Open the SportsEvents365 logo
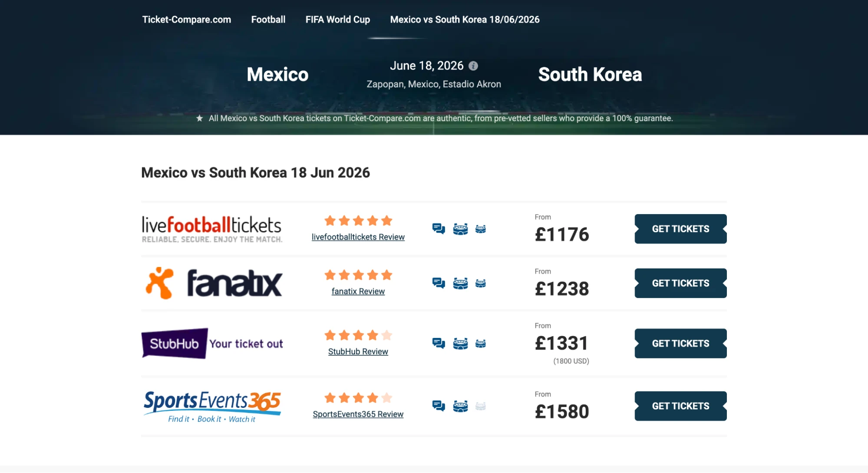This screenshot has width=868, height=473. pos(212,406)
